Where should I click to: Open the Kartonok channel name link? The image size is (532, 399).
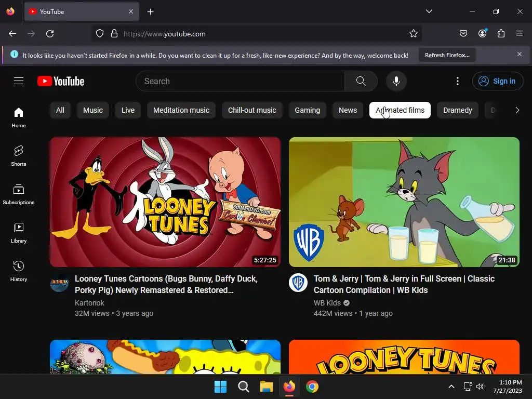89,303
